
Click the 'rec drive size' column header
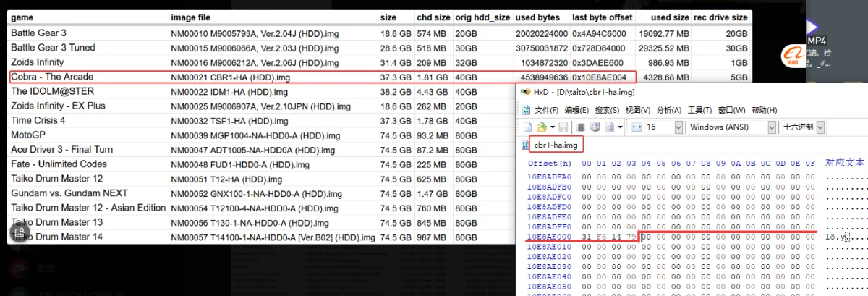click(x=720, y=17)
